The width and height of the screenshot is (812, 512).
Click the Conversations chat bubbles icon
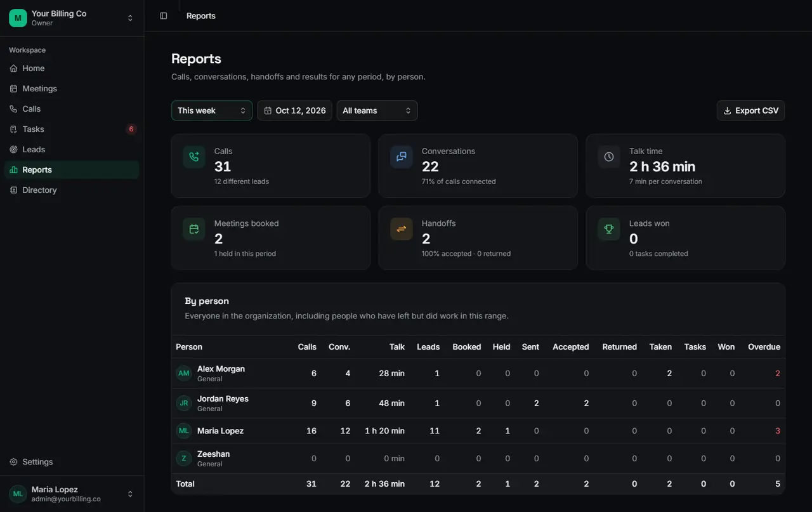[402, 157]
